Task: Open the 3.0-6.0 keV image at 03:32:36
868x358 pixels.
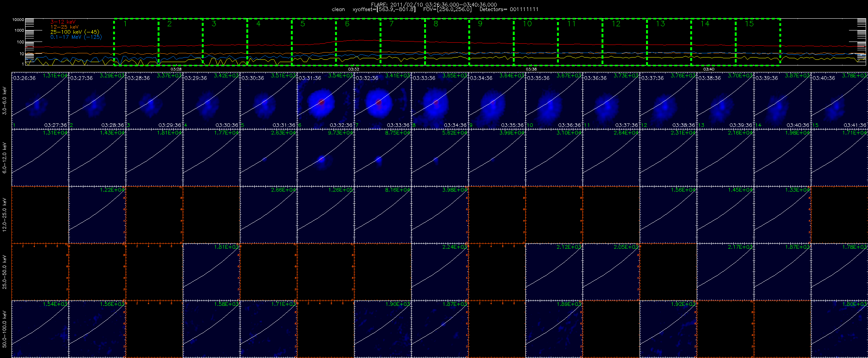Action: (x=383, y=100)
